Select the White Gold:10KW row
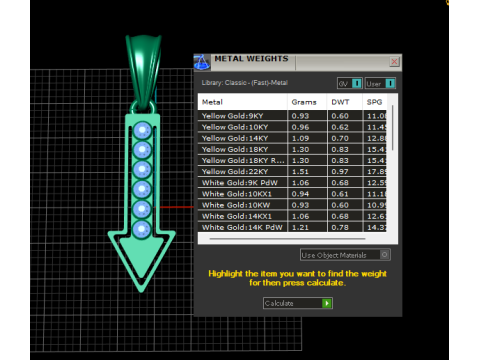This screenshot has width=480, height=360. [292, 205]
